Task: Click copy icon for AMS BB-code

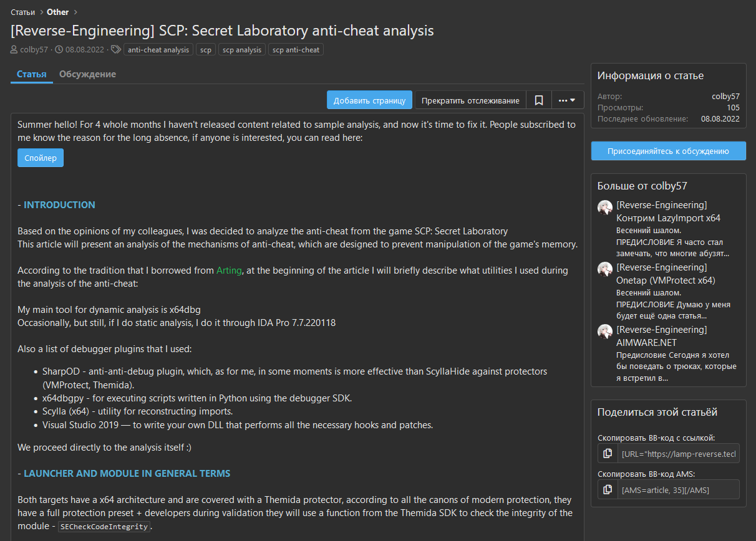Action: click(x=608, y=490)
